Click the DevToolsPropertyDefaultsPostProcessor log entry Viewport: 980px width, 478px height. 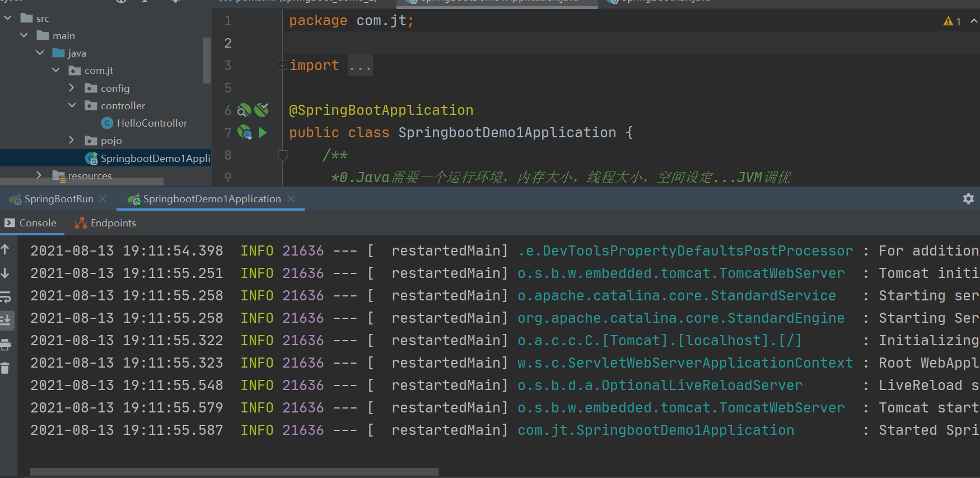pyautogui.click(x=685, y=251)
